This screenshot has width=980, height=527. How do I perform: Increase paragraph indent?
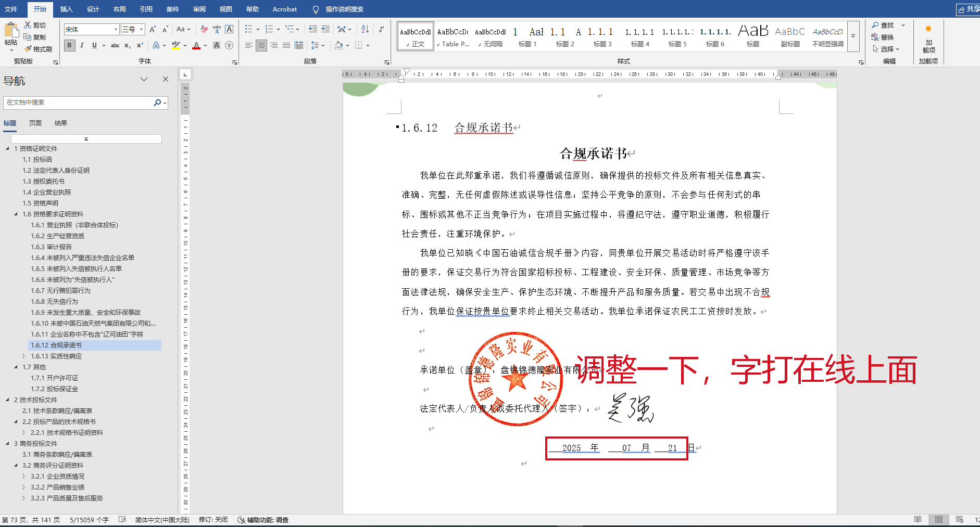point(325,29)
